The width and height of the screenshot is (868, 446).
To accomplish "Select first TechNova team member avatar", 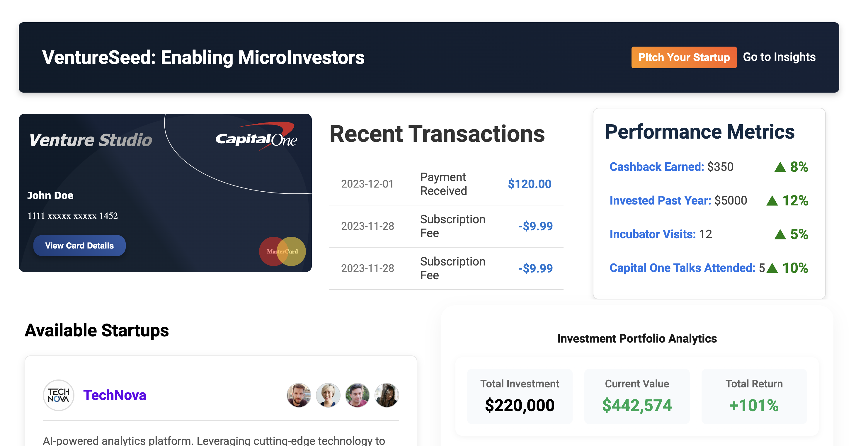I will (x=299, y=395).
